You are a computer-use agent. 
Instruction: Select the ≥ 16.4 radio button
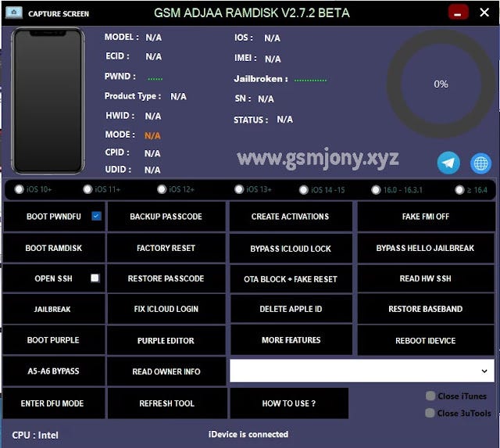coord(459,190)
